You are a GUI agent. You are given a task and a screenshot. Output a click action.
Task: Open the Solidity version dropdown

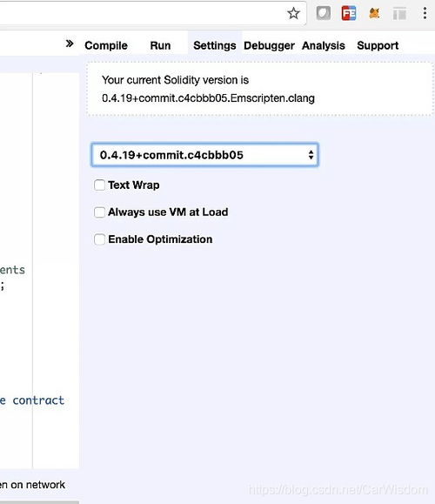[204, 155]
